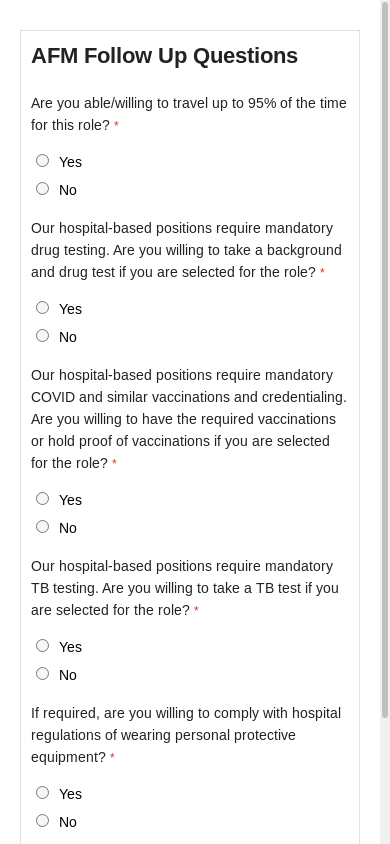Screen dimensions: 390x844
Task: Pick No radio for TB test question
Action: pos(42,673)
